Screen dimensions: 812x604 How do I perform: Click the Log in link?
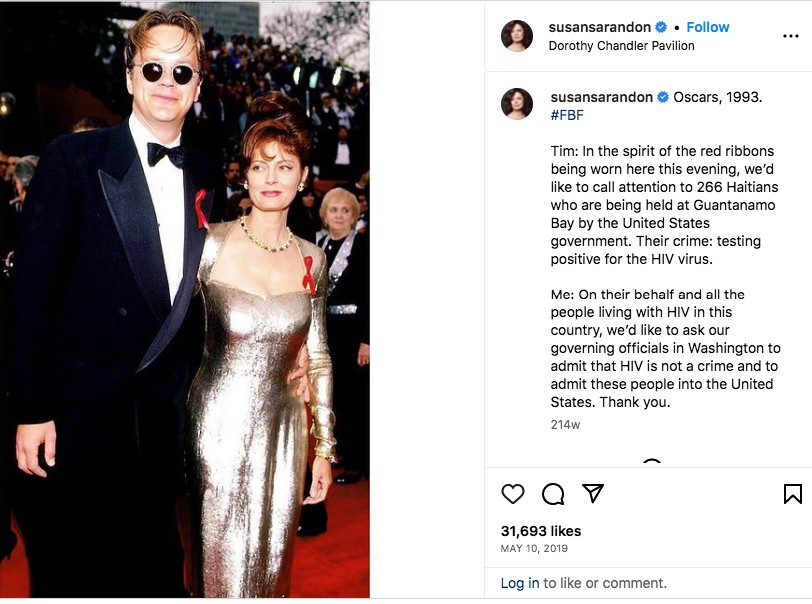tap(520, 583)
